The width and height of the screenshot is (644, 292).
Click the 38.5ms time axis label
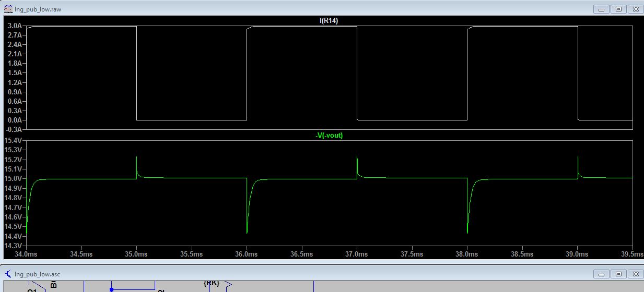click(522, 254)
